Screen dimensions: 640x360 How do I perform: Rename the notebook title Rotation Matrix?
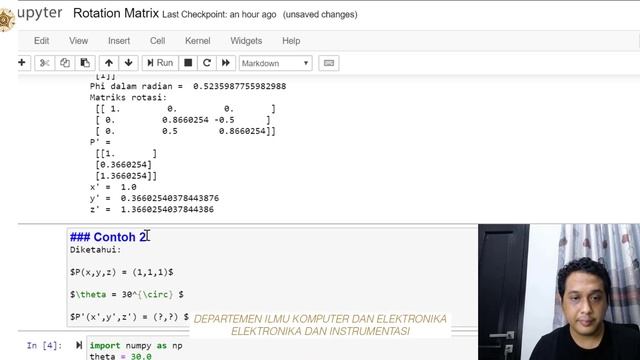[x=116, y=13]
